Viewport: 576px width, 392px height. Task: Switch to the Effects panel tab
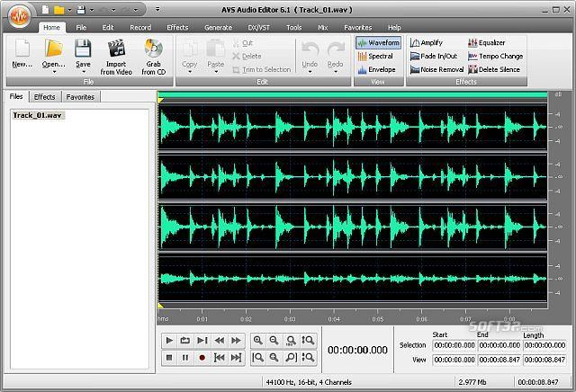coord(45,96)
